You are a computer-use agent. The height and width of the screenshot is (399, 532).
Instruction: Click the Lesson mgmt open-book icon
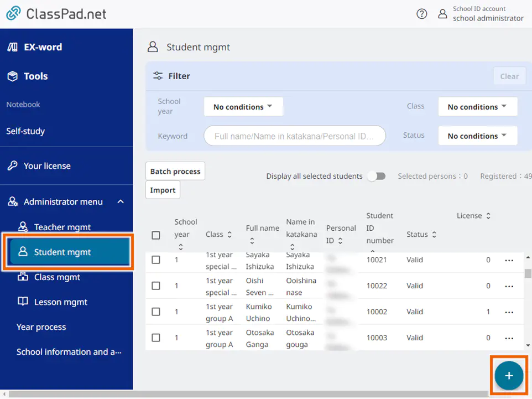coord(23,302)
